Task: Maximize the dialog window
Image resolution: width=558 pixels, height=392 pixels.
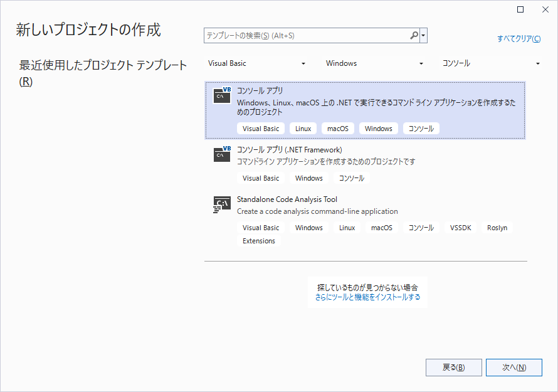Action: click(x=520, y=9)
